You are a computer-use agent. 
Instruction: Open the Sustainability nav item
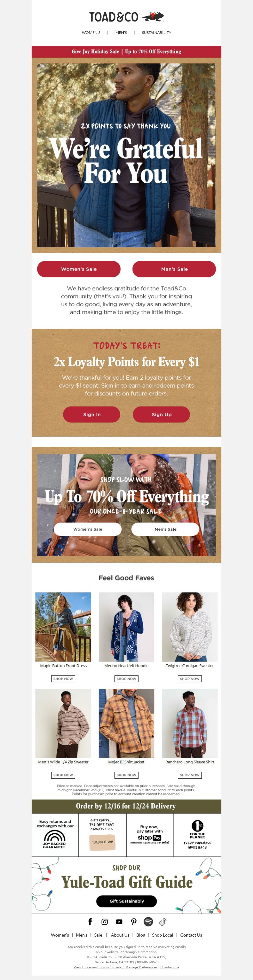pos(157,33)
